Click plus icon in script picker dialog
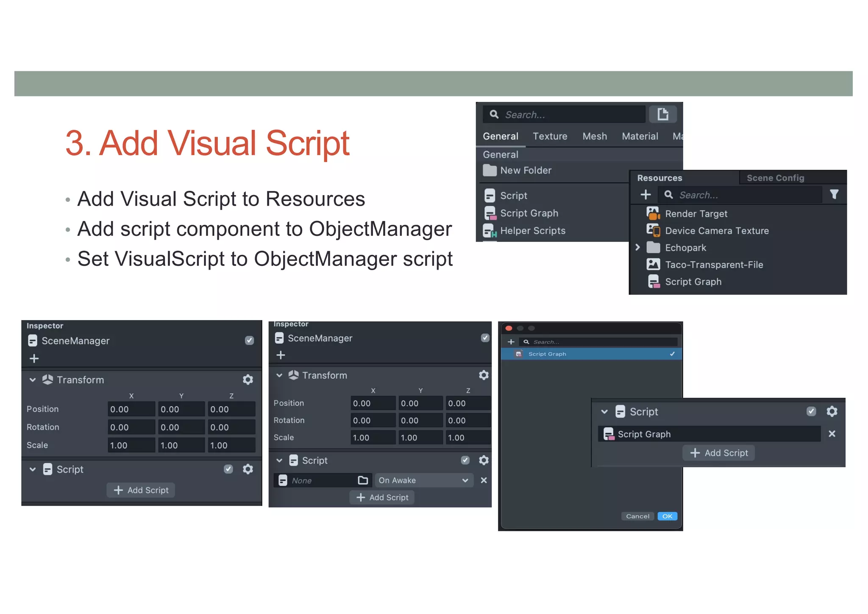 pyautogui.click(x=511, y=342)
